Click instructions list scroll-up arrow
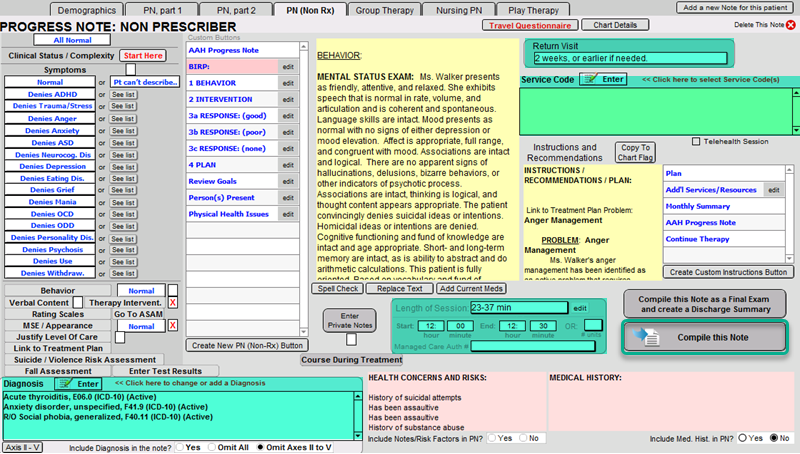 coord(789,169)
